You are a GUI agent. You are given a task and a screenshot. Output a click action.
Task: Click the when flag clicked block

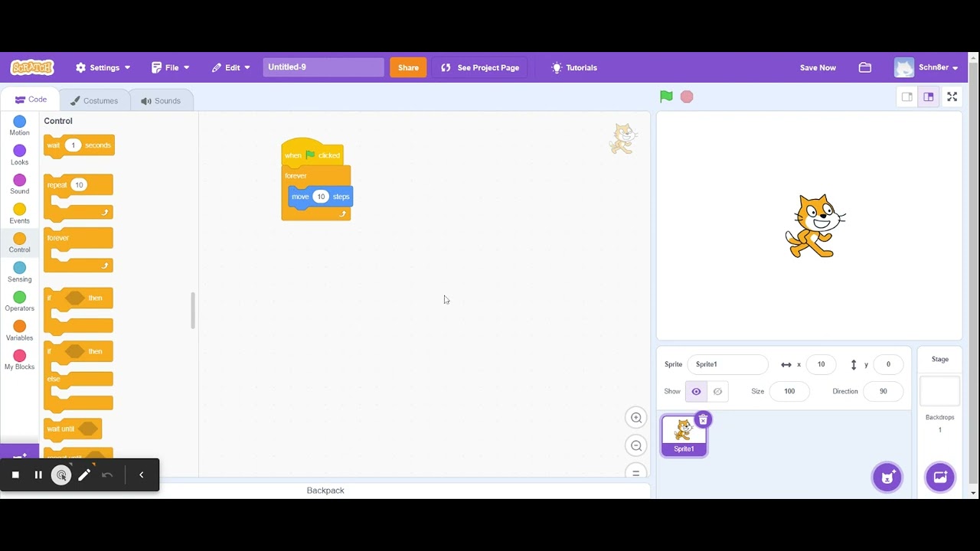pyautogui.click(x=312, y=154)
